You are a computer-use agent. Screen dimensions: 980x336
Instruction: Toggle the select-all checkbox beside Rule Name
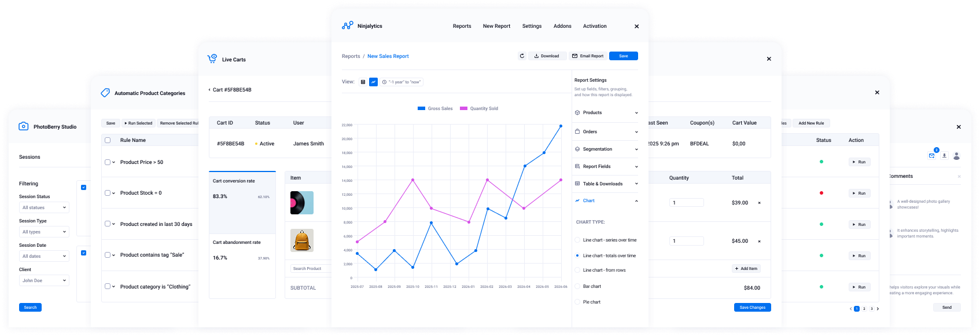pyautogui.click(x=107, y=140)
